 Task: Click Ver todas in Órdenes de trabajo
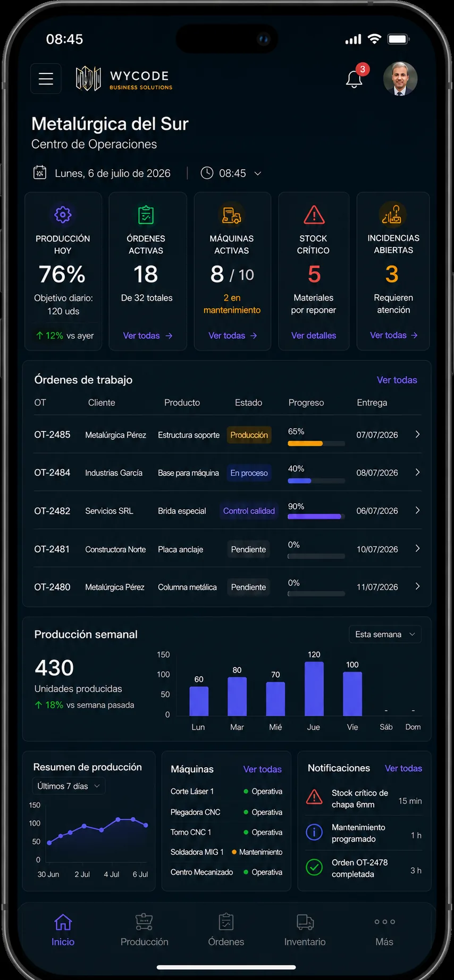tap(397, 380)
